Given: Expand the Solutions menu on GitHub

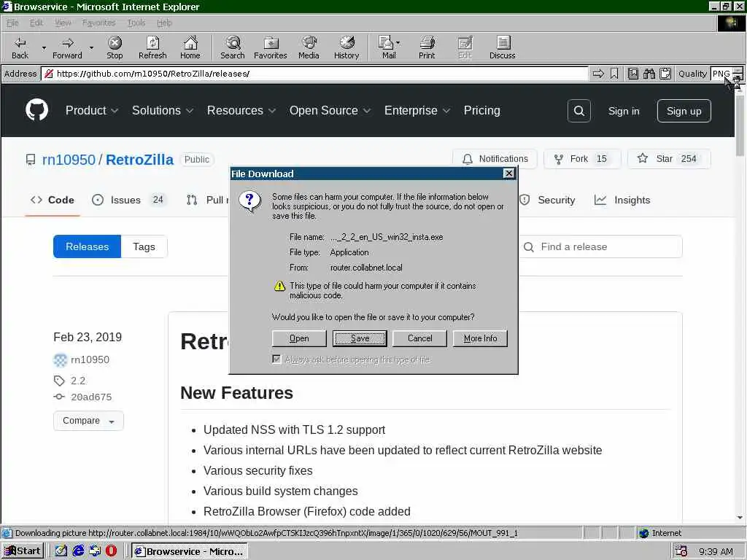Looking at the screenshot, I should tap(163, 111).
